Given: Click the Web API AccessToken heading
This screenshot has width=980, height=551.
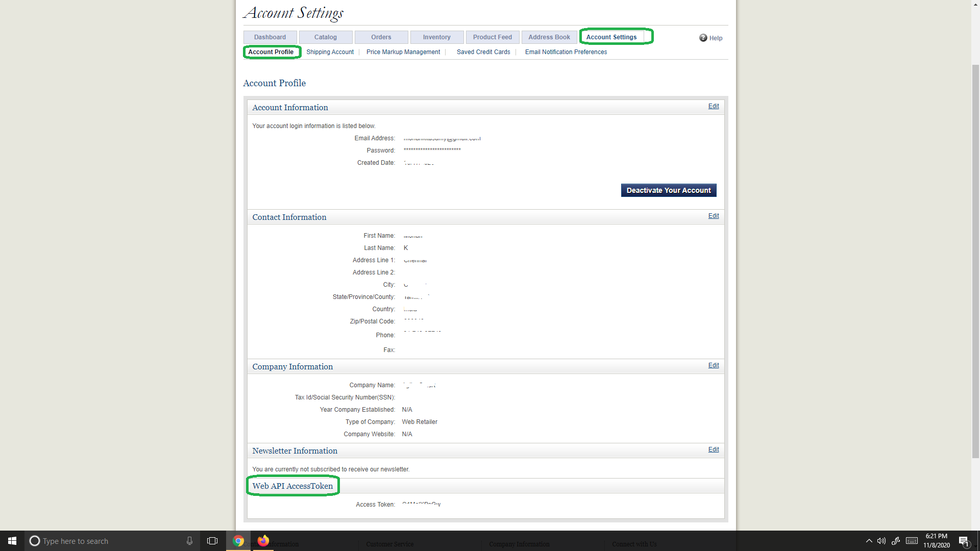Looking at the screenshot, I should pos(292,486).
